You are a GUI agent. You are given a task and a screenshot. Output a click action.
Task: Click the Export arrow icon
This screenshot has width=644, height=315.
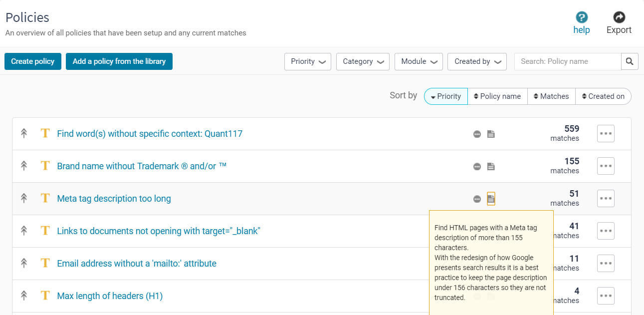coord(619,17)
